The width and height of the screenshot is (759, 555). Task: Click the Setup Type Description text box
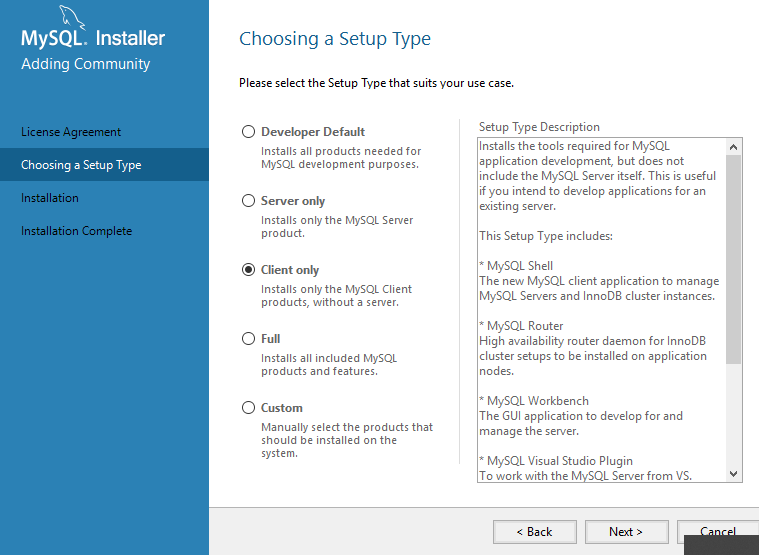[x=609, y=310]
